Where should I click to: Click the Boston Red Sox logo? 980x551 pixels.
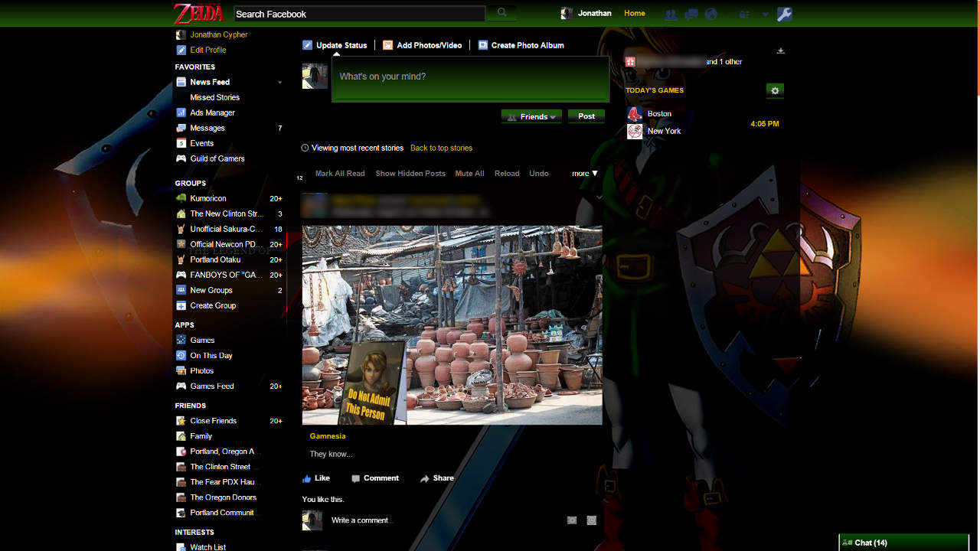pos(635,114)
